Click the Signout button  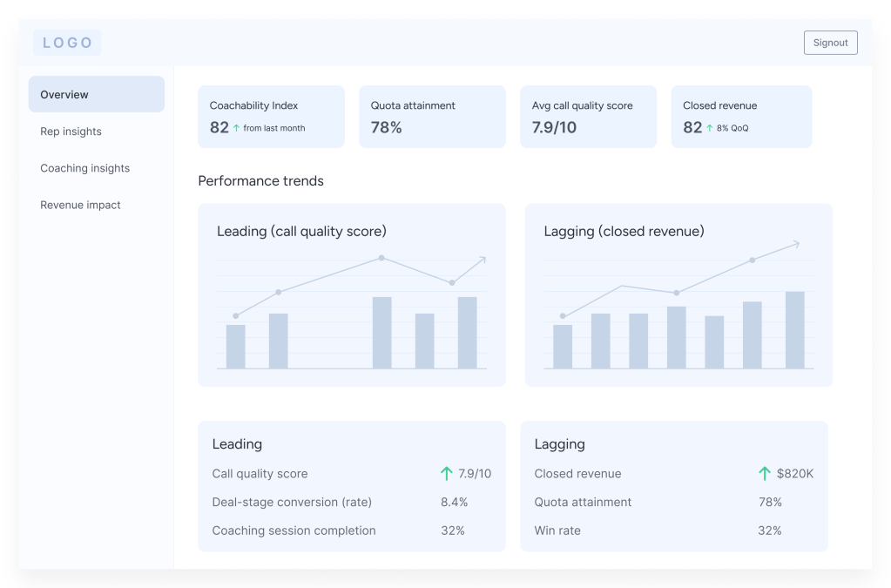coord(830,43)
